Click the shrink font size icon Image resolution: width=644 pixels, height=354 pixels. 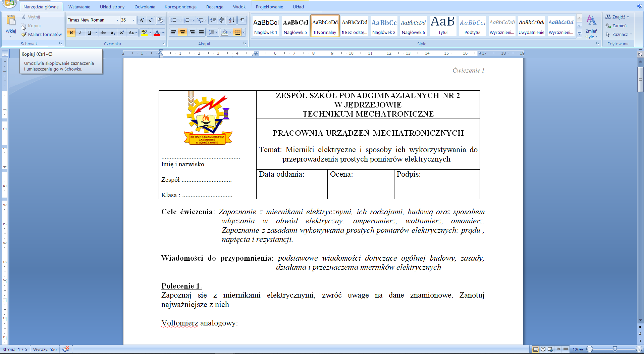coord(150,20)
